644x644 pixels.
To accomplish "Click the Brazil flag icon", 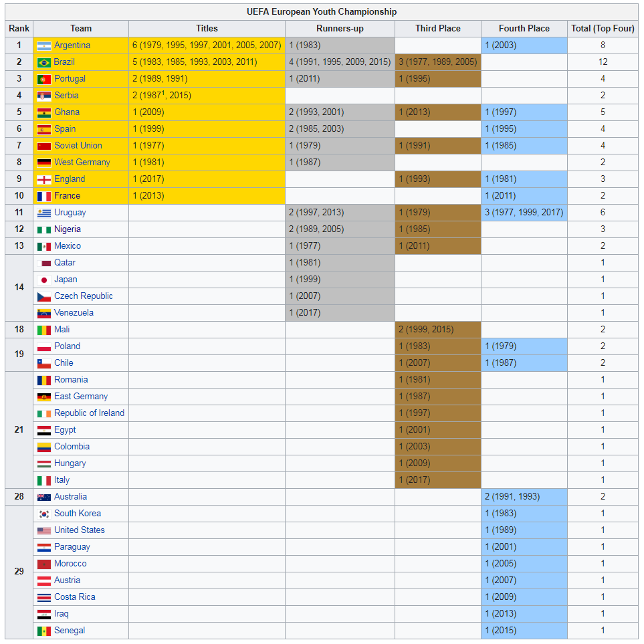I will tap(44, 63).
